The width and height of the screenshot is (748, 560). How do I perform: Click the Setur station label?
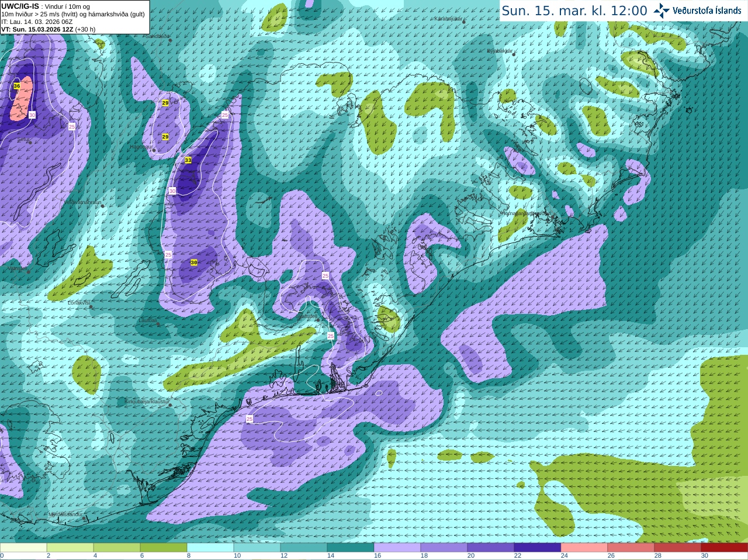coord(22,140)
